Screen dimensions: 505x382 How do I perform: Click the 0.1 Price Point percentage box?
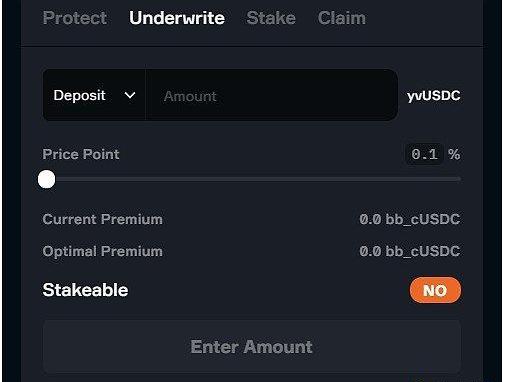click(x=424, y=154)
